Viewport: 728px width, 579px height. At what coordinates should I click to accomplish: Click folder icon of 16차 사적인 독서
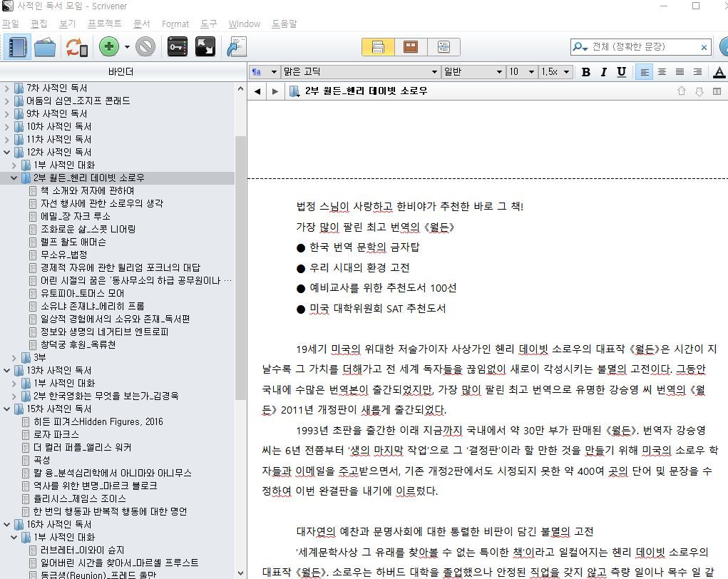[19, 524]
